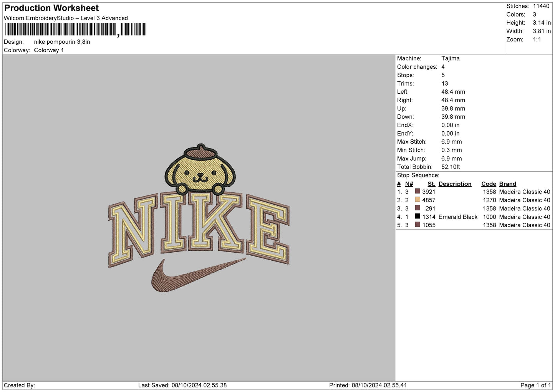Click the Stops value 5
Image resolution: width=555 pixels, height=392 pixels.
pos(443,75)
